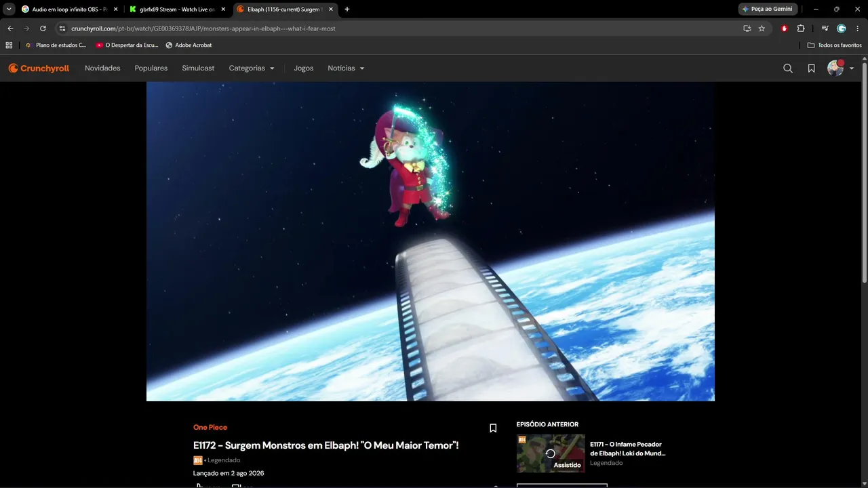This screenshot has width=868, height=488.
Task: Open the media control playlist icon
Action: 825,28
